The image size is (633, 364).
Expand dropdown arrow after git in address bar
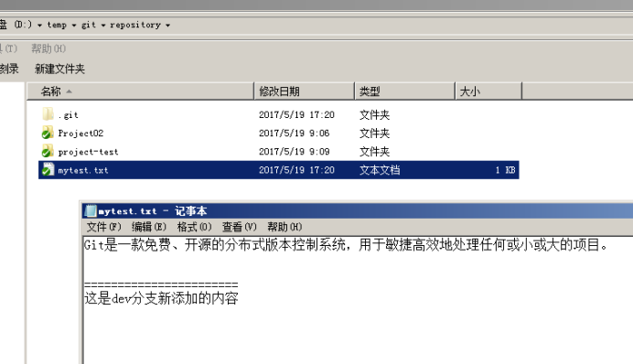(x=103, y=25)
